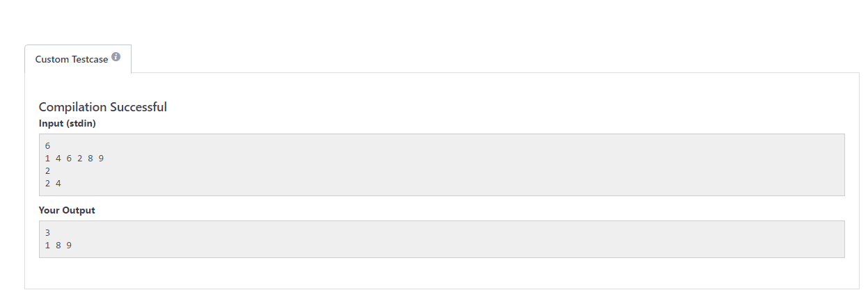Viewport: 868px width, 297px height.
Task: Select the output line 1 8 9
Action: pyautogui.click(x=58, y=246)
